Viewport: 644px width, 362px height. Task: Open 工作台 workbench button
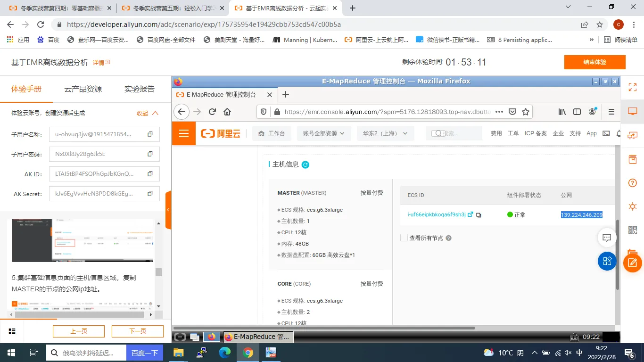point(272,133)
